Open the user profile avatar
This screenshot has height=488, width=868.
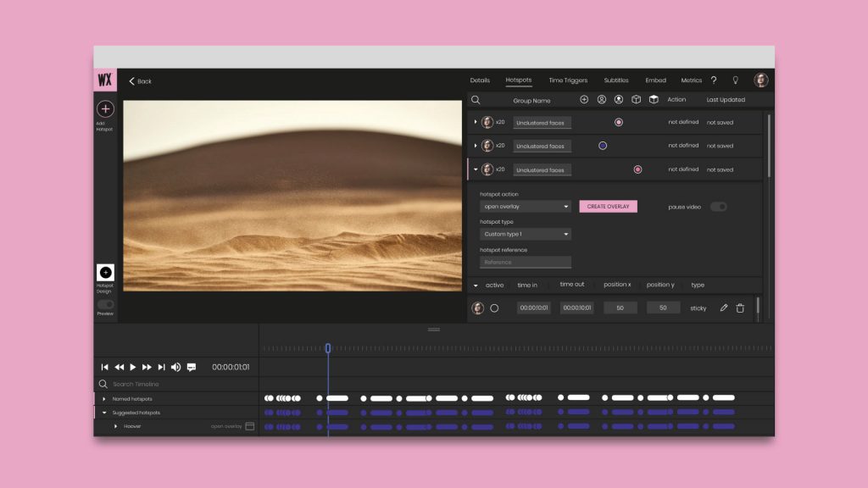click(761, 80)
